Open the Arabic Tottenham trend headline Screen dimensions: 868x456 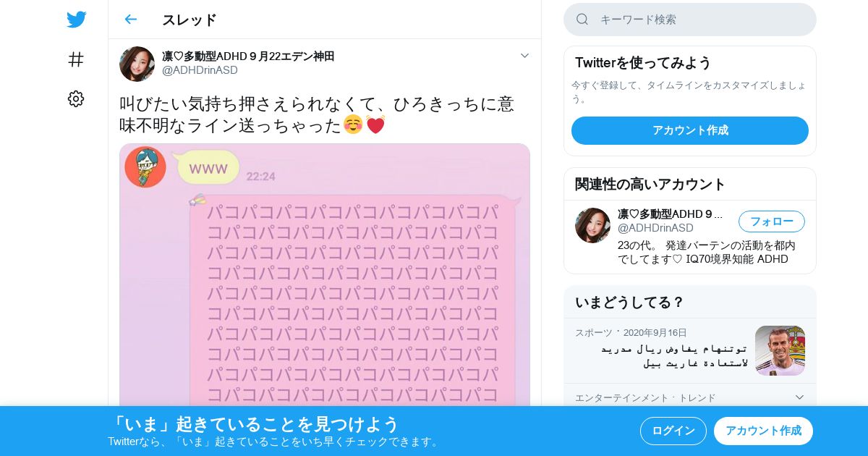(674, 355)
